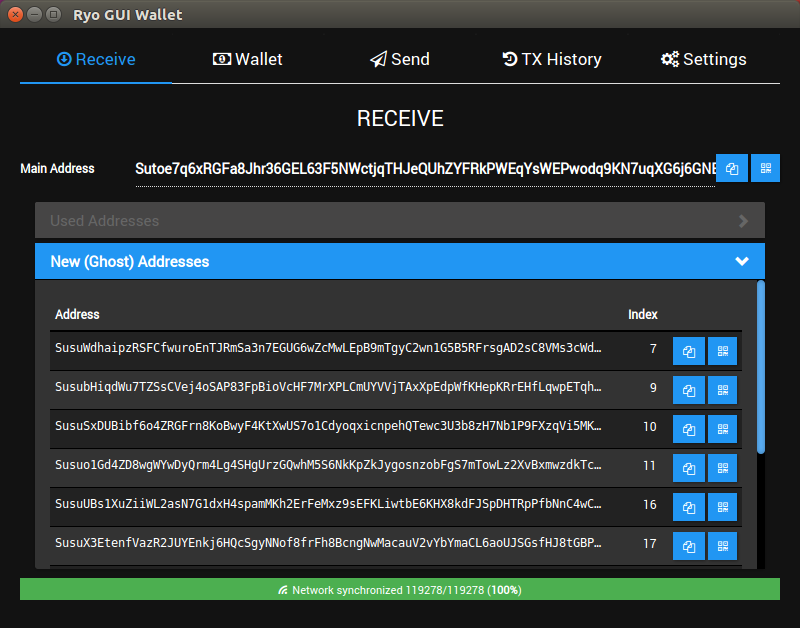Copy ghost address with index 7
Image resolution: width=800 pixels, height=628 pixels.
(x=689, y=351)
